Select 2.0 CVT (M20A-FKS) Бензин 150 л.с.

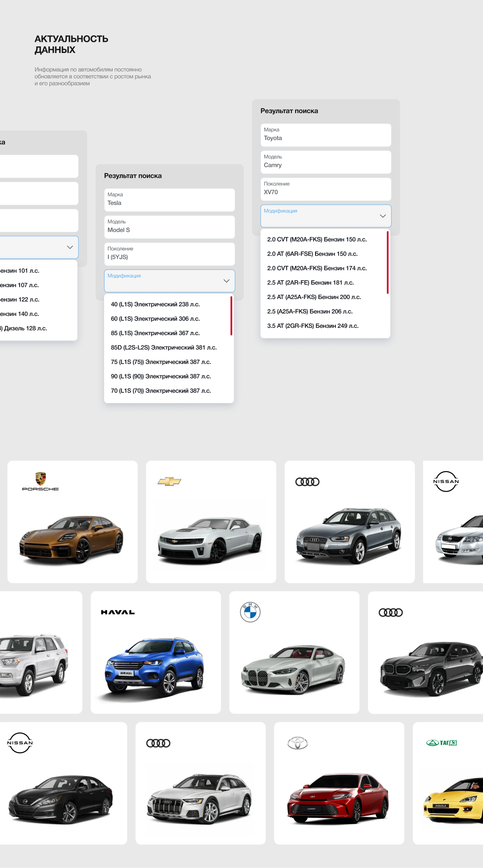point(317,240)
